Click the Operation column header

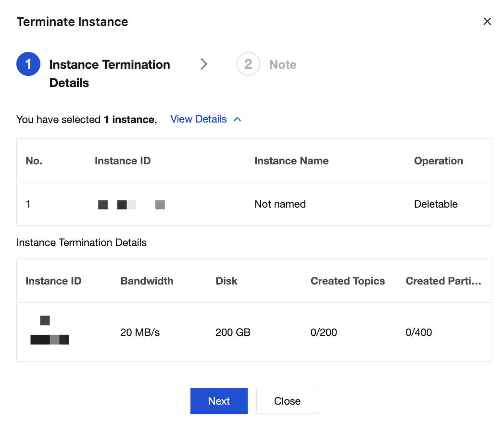tap(438, 161)
